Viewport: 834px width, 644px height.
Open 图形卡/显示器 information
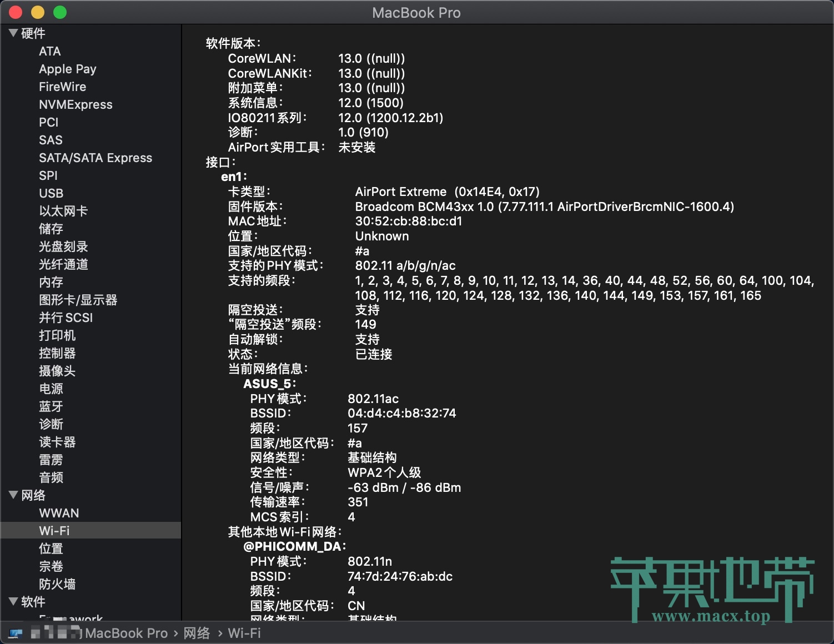[78, 300]
